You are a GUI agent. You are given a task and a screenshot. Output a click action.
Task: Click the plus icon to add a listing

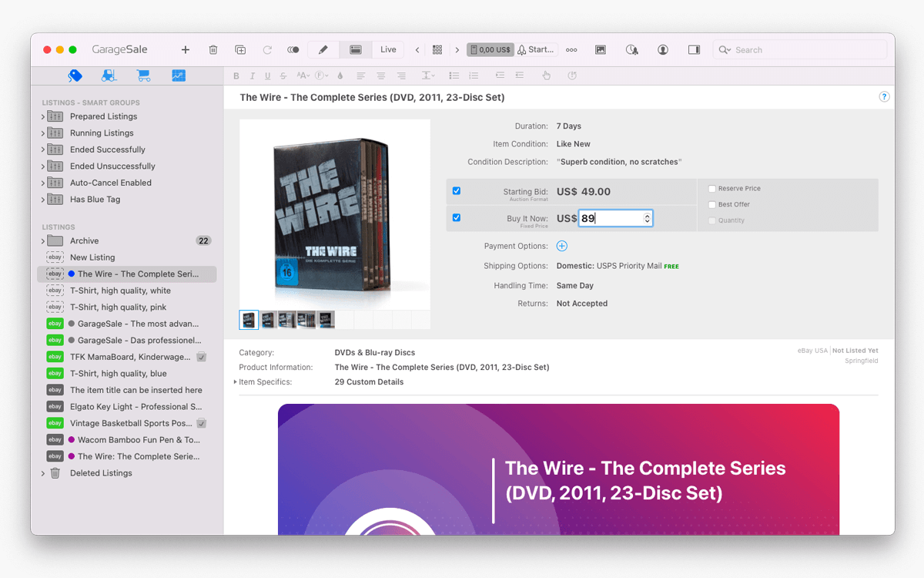(185, 49)
